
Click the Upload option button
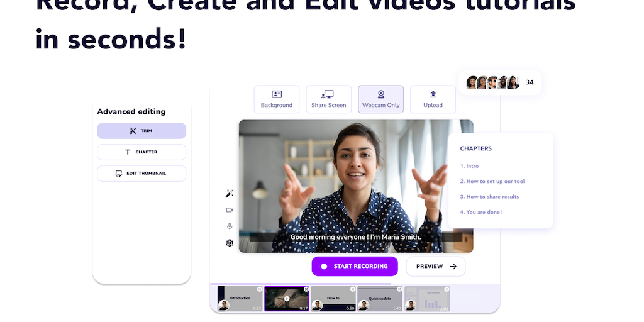[x=433, y=99]
